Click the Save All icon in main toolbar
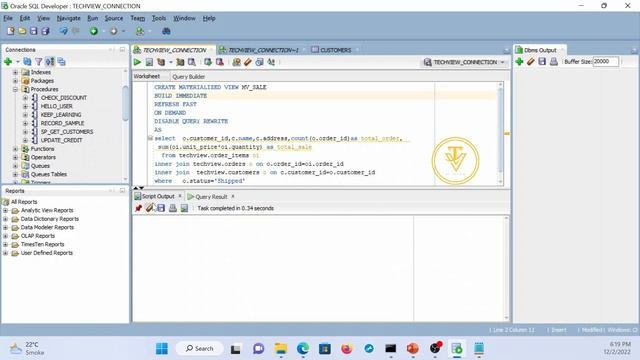 point(45,31)
